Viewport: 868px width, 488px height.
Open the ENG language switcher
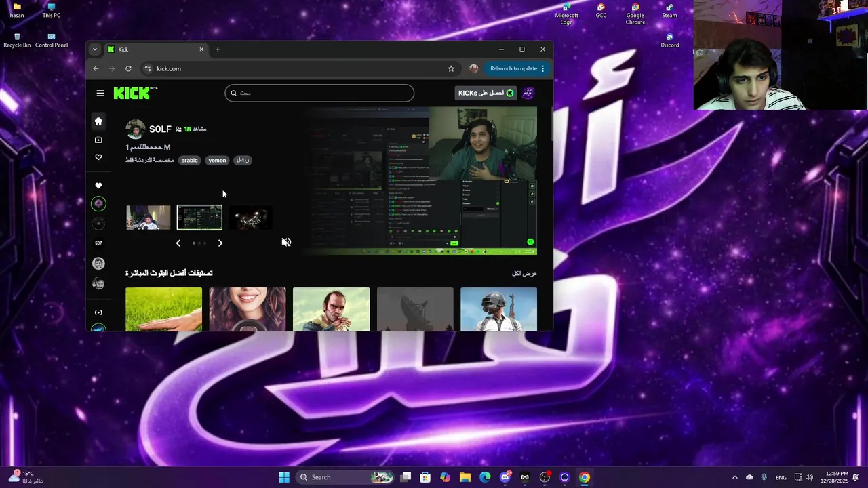coord(781,477)
